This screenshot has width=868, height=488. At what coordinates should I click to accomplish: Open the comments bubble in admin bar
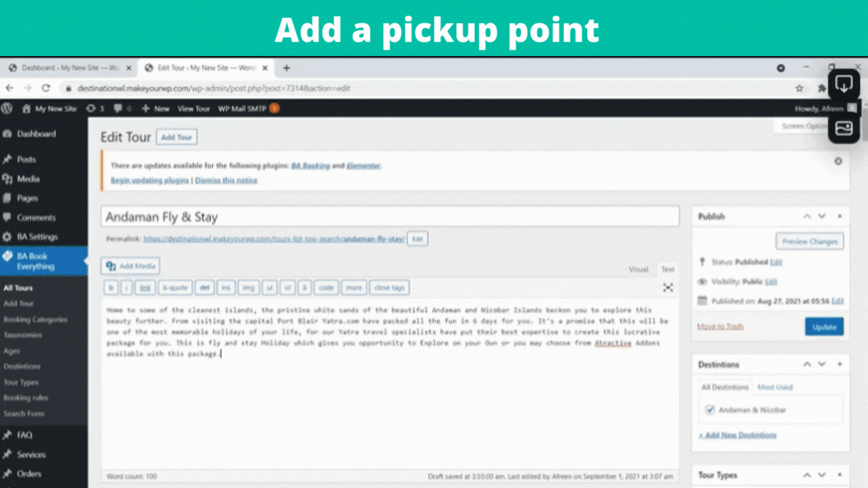pos(122,108)
